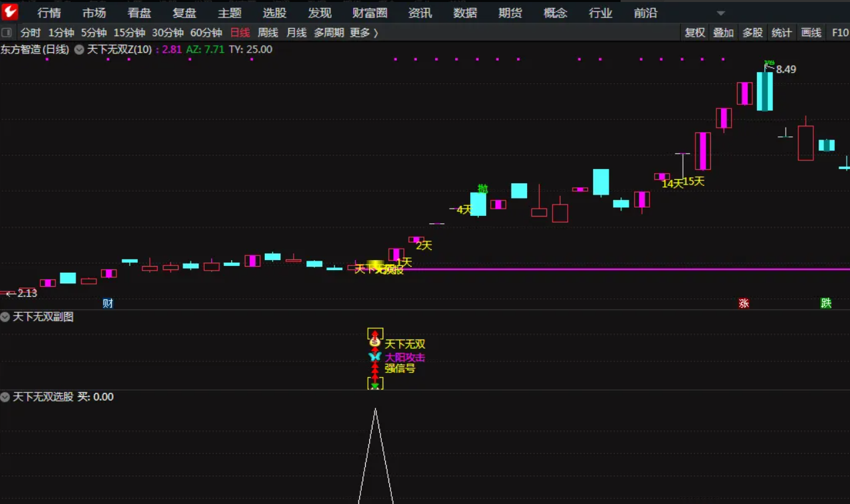Toggle the sidebar panel icon beside 分时

[7, 31]
